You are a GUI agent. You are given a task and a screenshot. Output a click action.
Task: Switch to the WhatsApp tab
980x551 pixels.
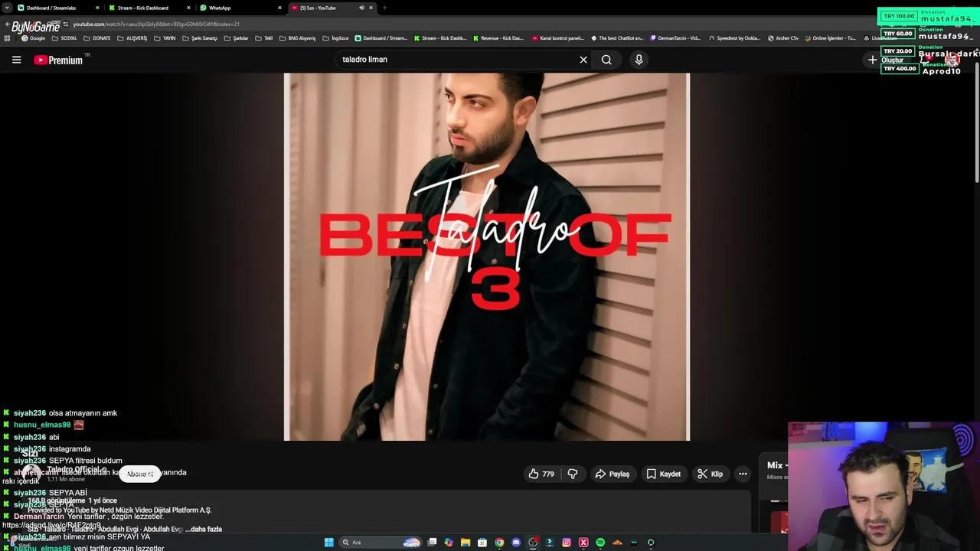point(240,8)
